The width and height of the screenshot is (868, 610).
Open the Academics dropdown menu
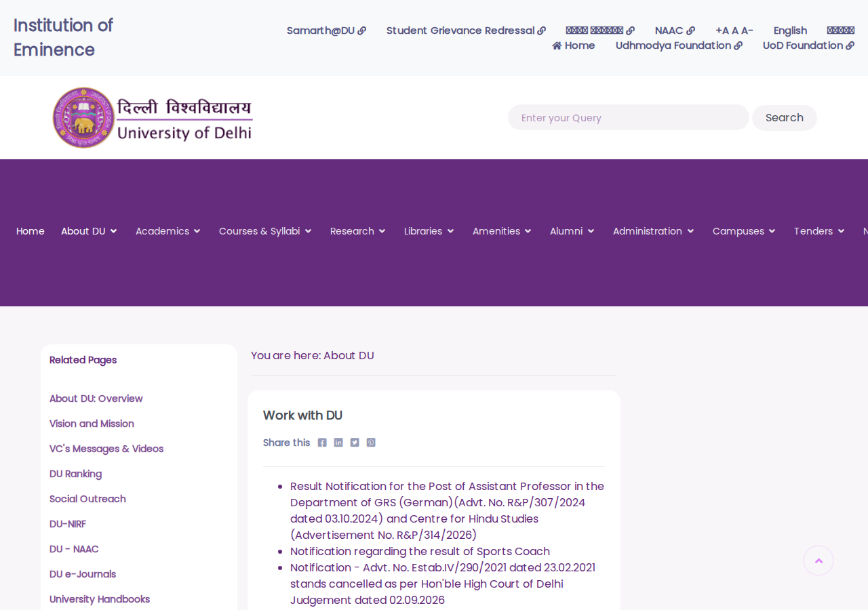168,231
